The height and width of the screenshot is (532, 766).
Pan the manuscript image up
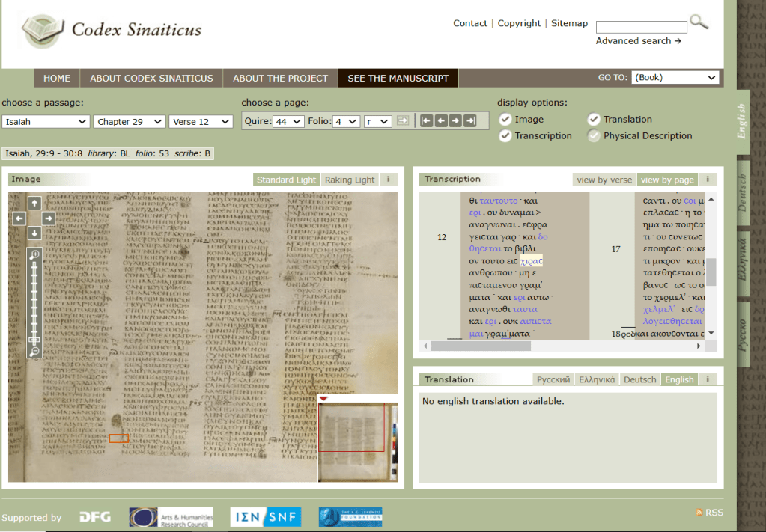(34, 203)
